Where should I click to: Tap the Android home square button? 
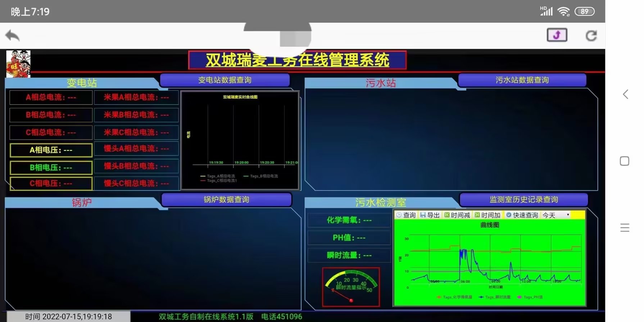click(x=625, y=161)
